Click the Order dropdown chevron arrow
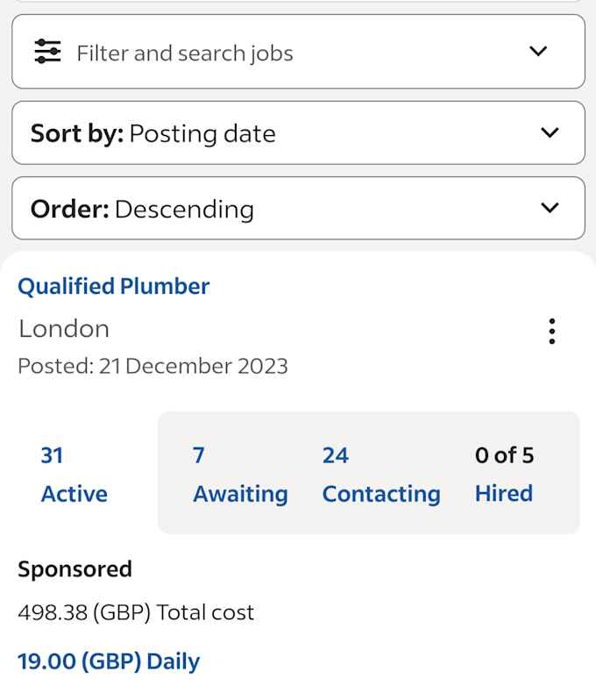Image resolution: width=596 pixels, height=700 pixels. tap(550, 208)
